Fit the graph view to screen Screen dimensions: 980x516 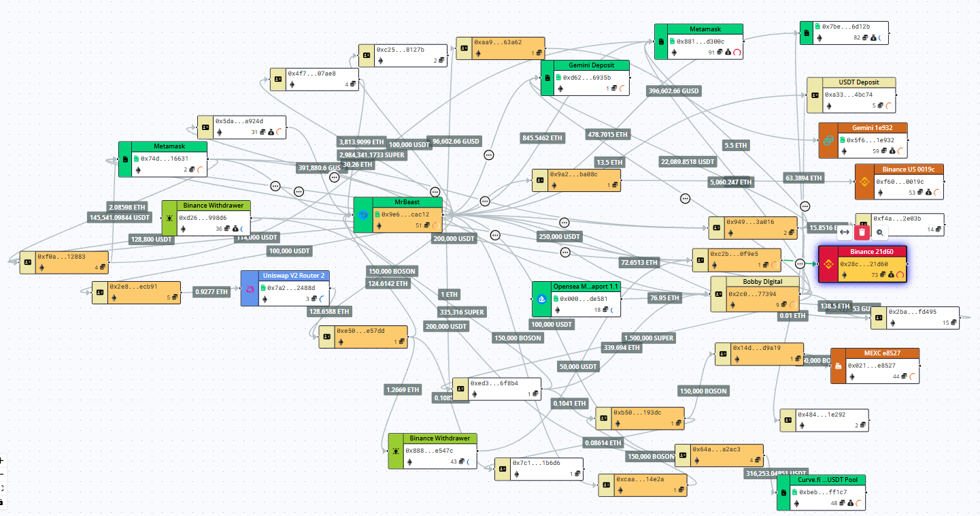[2, 488]
